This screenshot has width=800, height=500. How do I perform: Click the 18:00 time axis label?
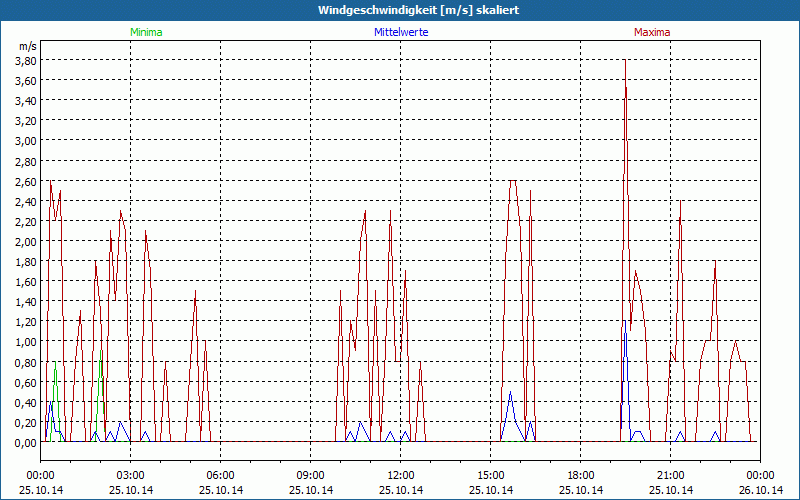point(581,476)
